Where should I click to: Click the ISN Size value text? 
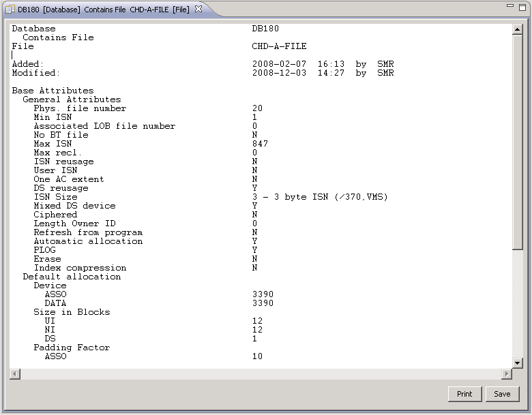coord(319,197)
